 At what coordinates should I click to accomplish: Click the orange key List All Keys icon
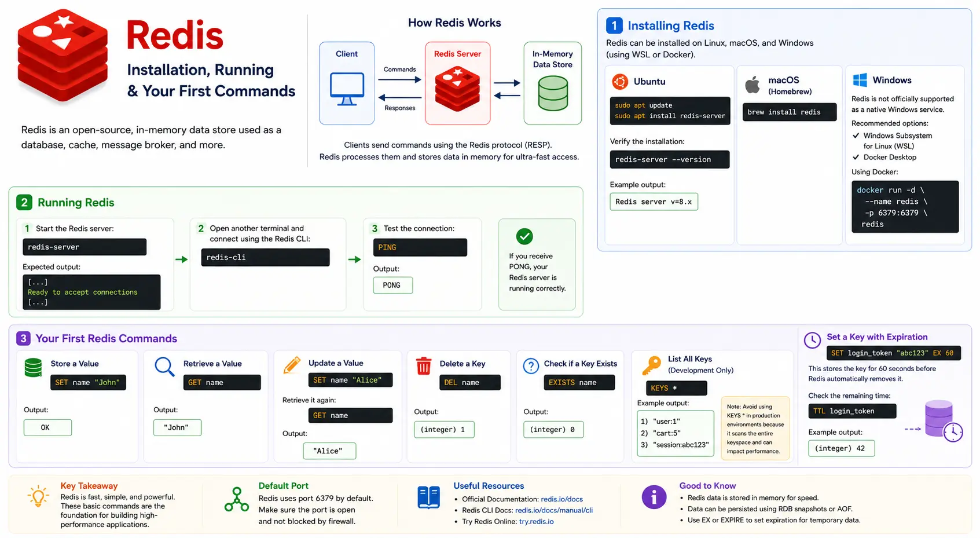point(651,365)
